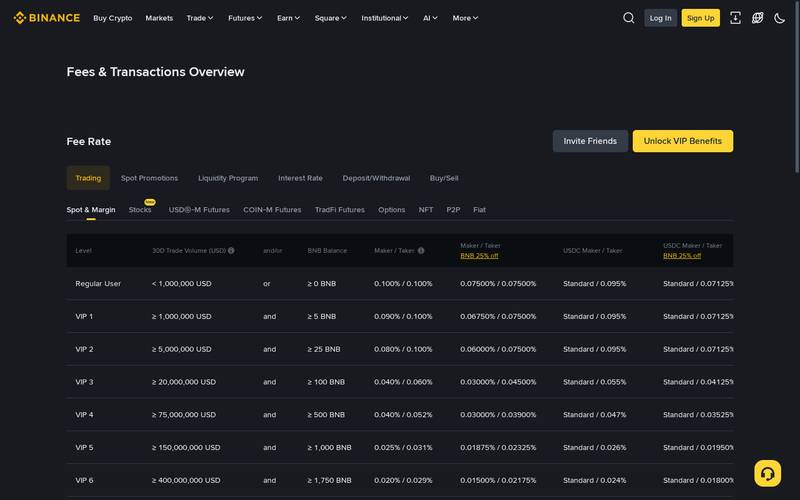The image size is (800, 500).
Task: Open the search magnifier icon
Action: point(629,18)
